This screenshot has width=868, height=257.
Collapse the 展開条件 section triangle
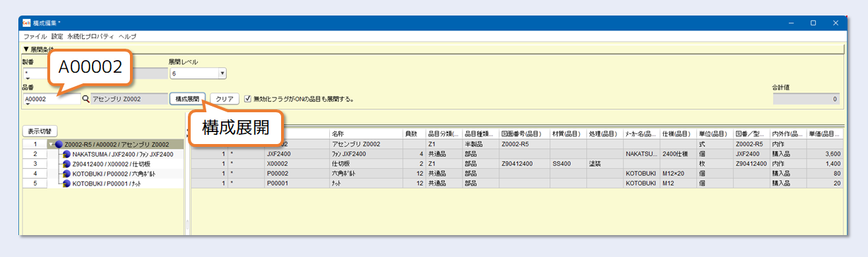(x=26, y=49)
